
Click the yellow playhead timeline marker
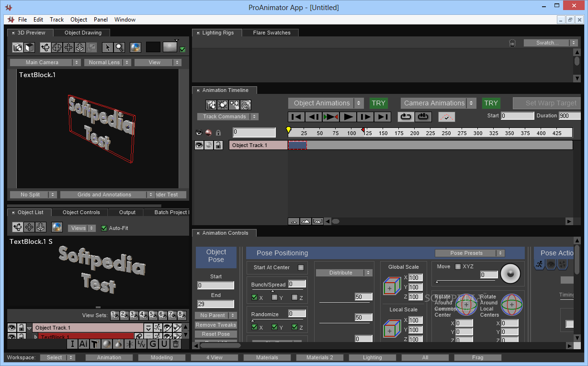pos(288,130)
